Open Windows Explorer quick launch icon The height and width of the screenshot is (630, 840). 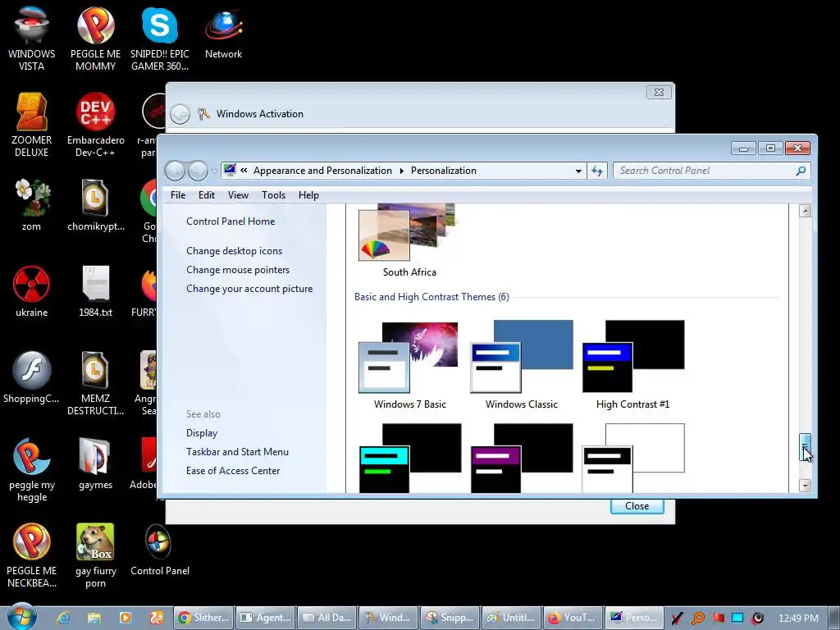coord(94,618)
